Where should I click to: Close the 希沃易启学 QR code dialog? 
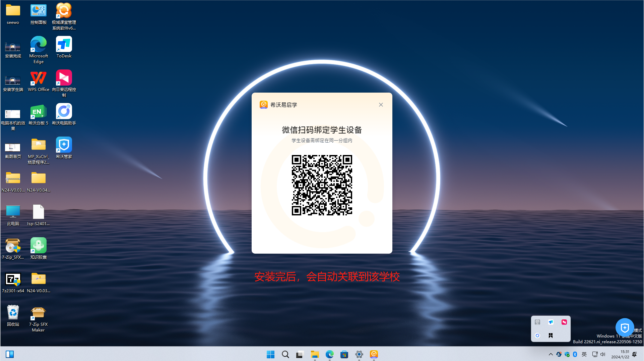point(381,105)
